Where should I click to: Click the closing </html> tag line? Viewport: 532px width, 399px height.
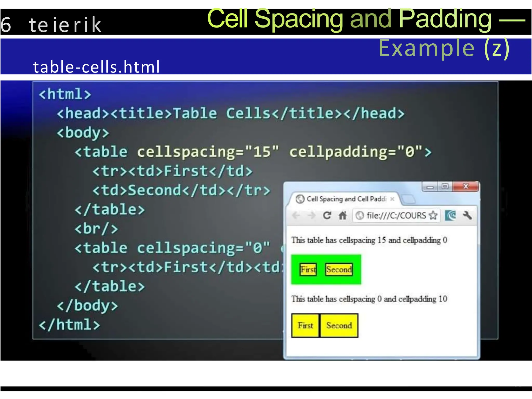tap(69, 325)
